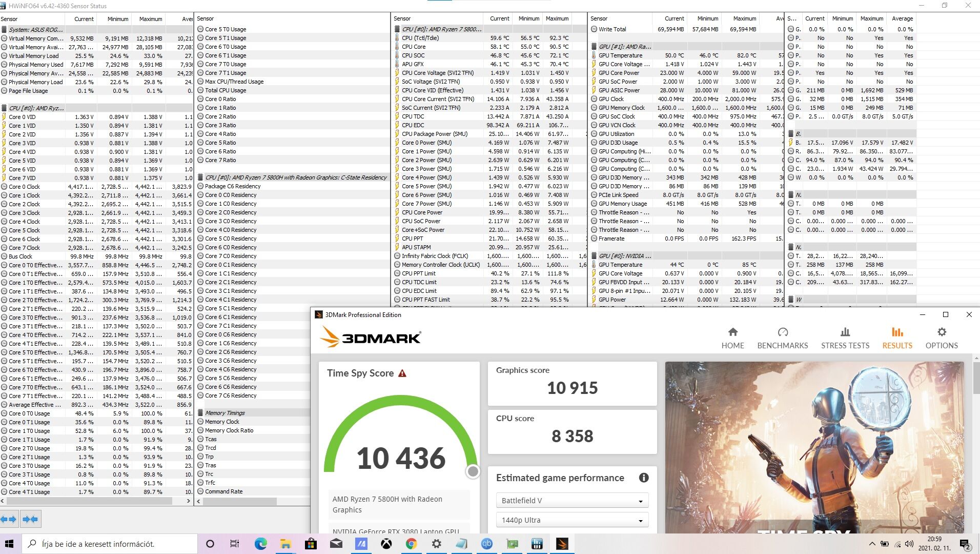Click the warning icon beside Time Spy Score
Screen dimensions: 980x554
(402, 373)
